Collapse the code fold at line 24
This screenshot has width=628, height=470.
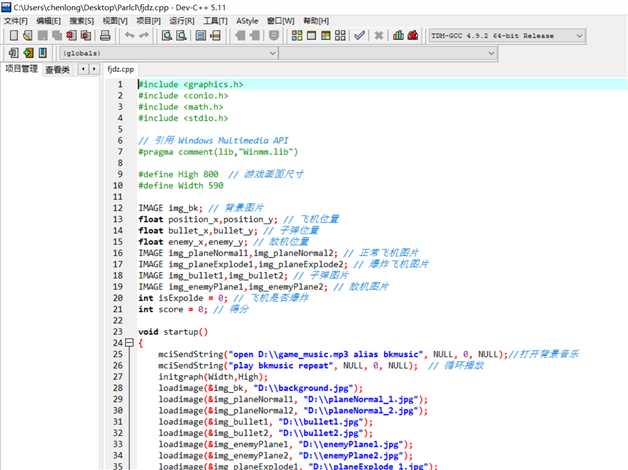pyautogui.click(x=129, y=343)
